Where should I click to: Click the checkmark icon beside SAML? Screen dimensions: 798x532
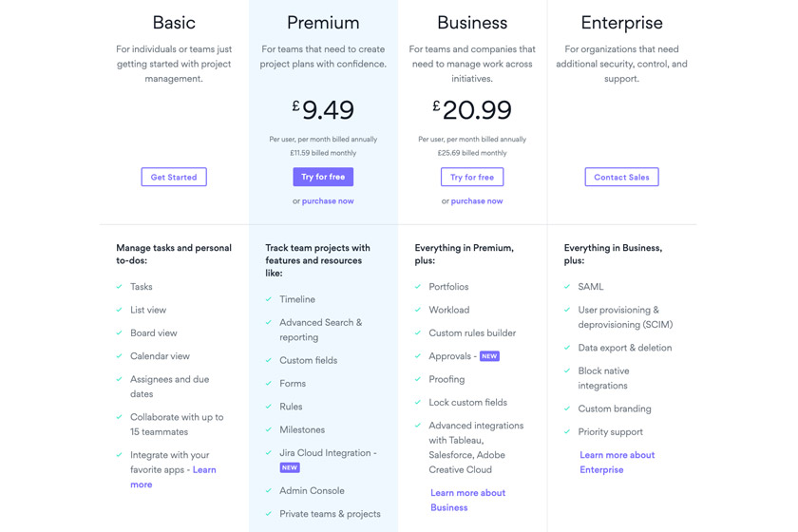(x=567, y=287)
